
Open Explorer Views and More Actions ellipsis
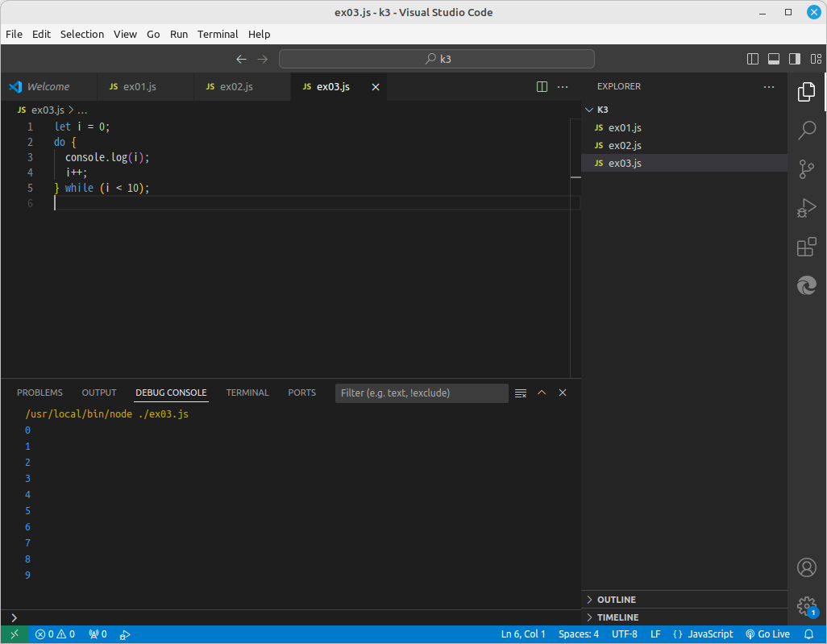click(769, 86)
